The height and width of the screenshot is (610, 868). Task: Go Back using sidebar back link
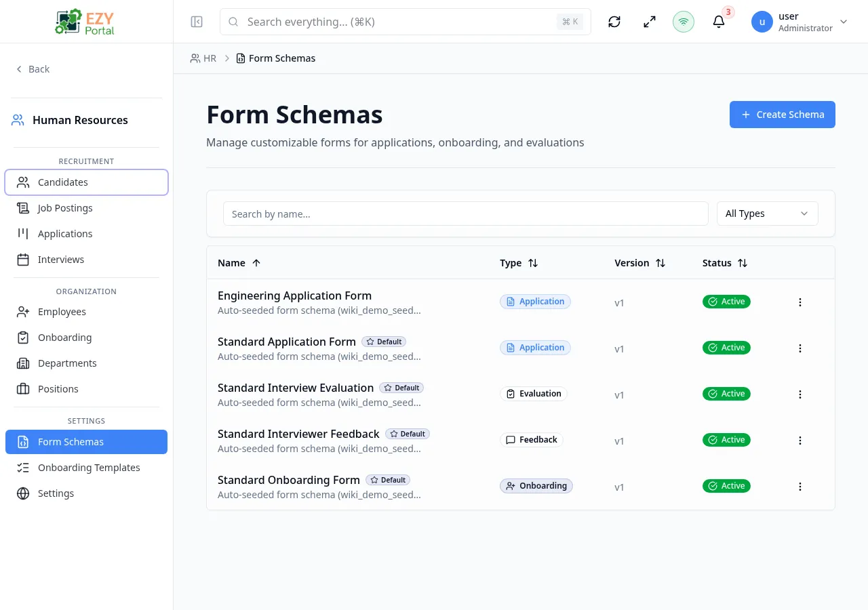[33, 69]
